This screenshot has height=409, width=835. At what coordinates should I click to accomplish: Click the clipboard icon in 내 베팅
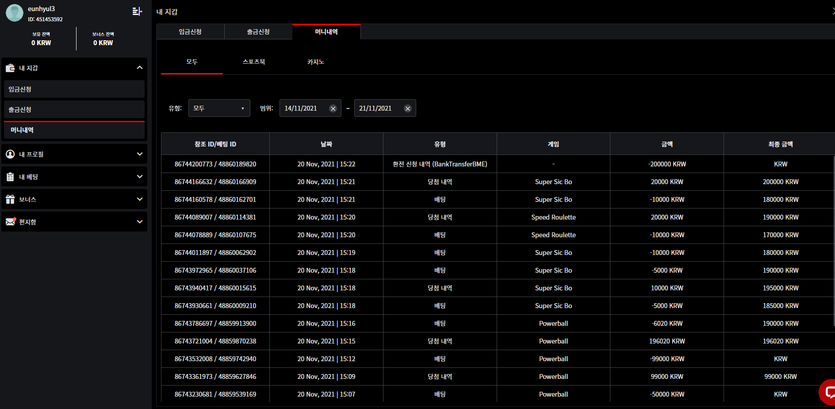(10, 177)
